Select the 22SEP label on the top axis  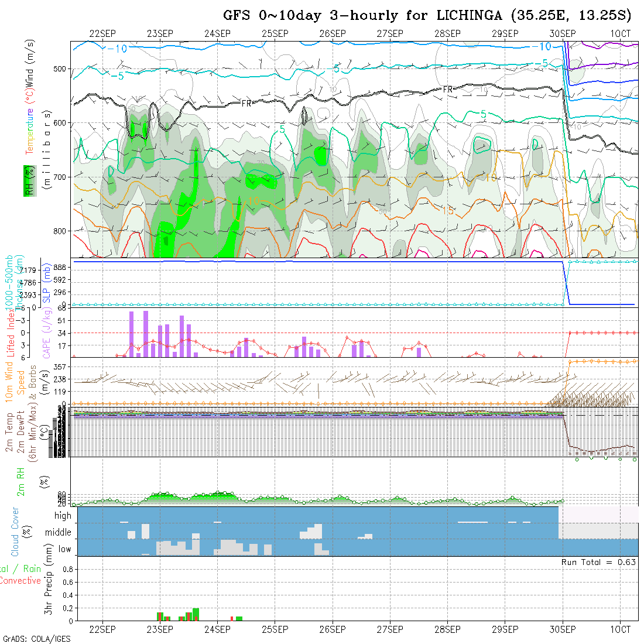[x=103, y=33]
